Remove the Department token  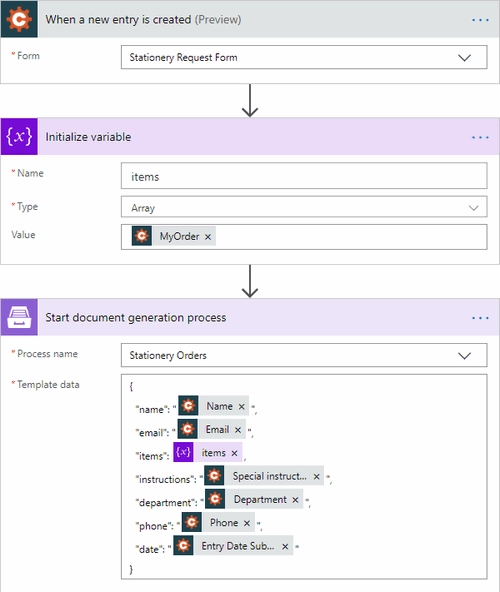pyautogui.click(x=295, y=500)
